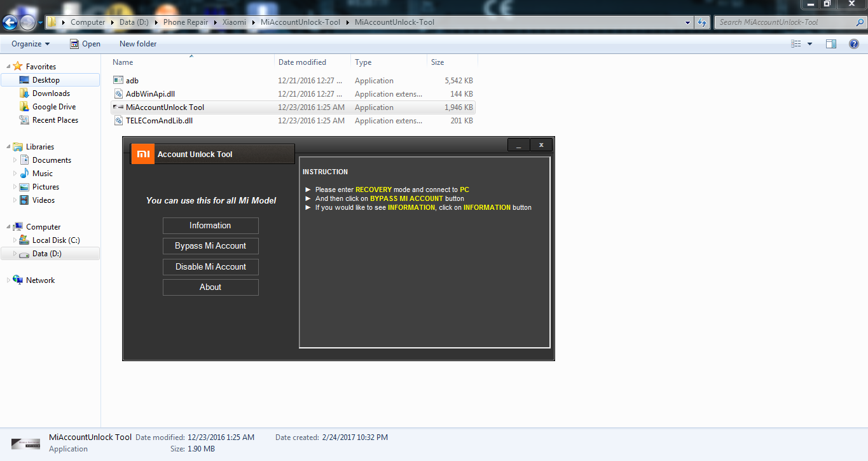Open the Organize menu

coord(31,44)
